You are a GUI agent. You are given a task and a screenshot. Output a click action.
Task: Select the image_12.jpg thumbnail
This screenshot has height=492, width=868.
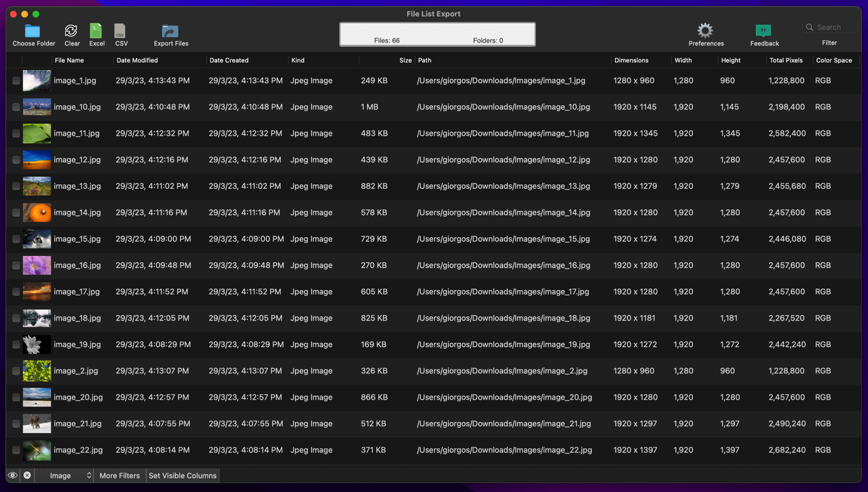tap(36, 160)
